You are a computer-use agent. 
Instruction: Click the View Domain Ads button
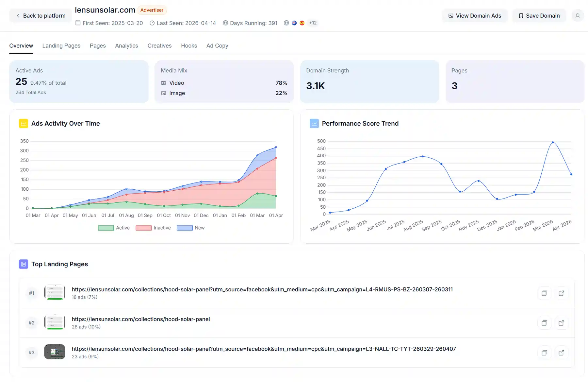click(475, 15)
